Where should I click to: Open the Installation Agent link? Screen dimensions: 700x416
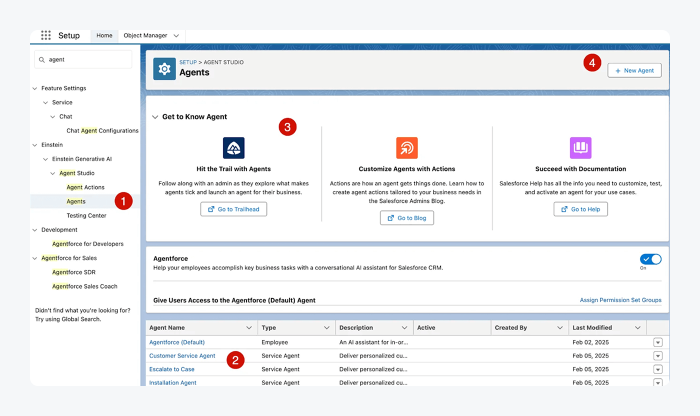pos(173,383)
